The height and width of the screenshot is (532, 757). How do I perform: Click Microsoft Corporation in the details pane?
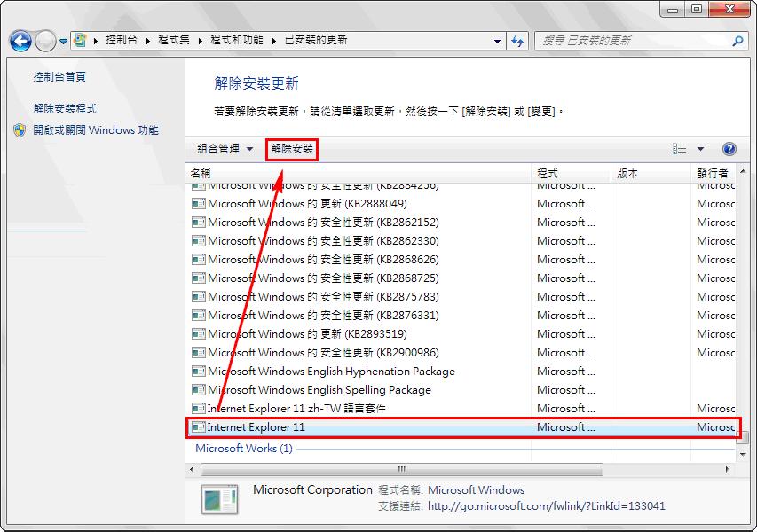pyautogui.click(x=313, y=490)
